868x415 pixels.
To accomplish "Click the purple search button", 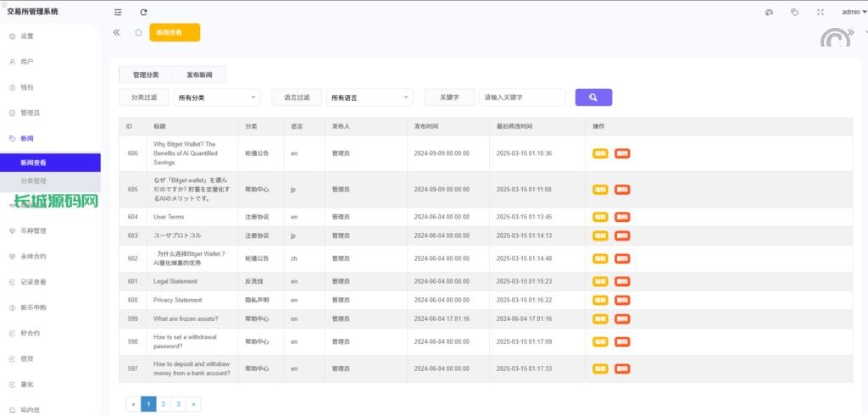I will tap(593, 97).
